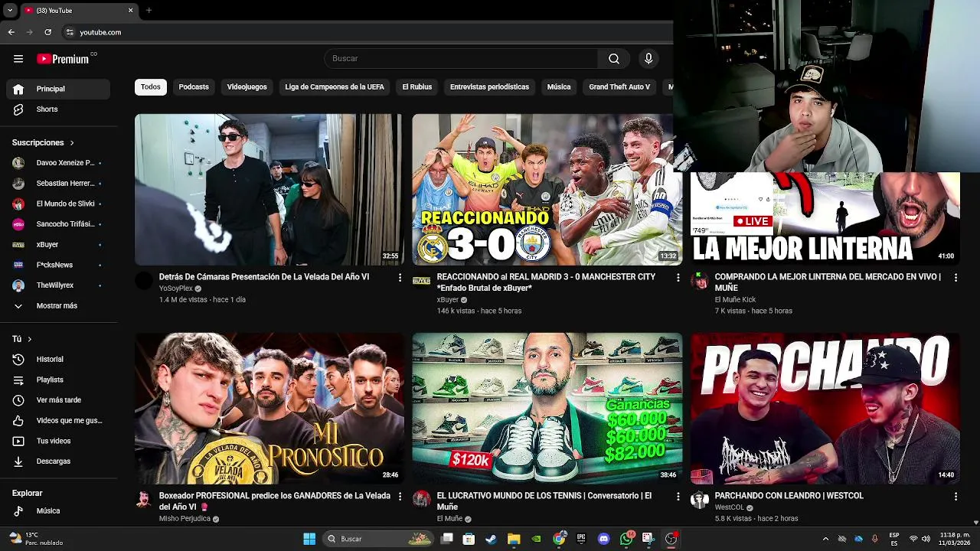Screen dimensions: 980x551
Task: Click the magnifier search button
Action: click(614, 59)
